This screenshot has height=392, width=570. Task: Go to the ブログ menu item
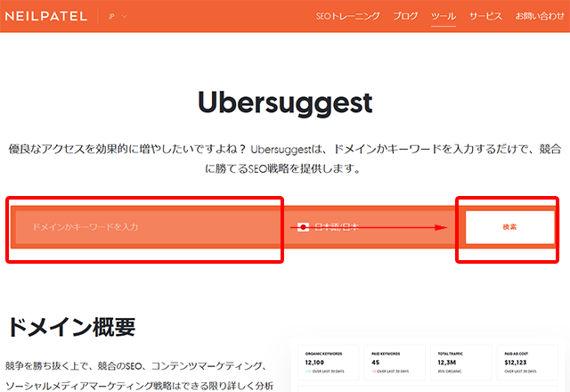(405, 16)
